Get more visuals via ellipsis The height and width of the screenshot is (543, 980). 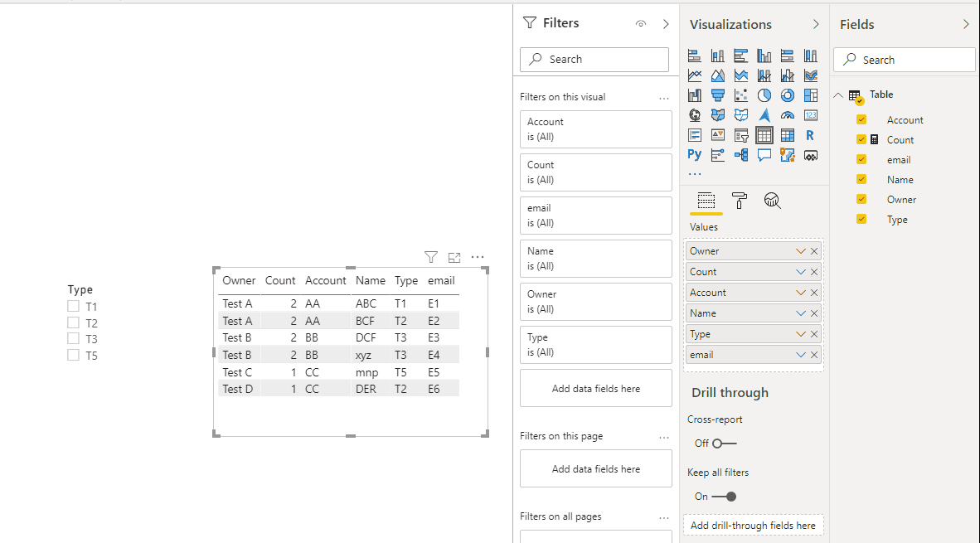[695, 174]
